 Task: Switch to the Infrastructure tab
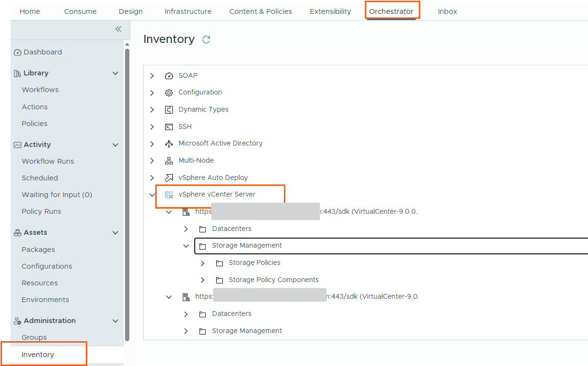[188, 11]
